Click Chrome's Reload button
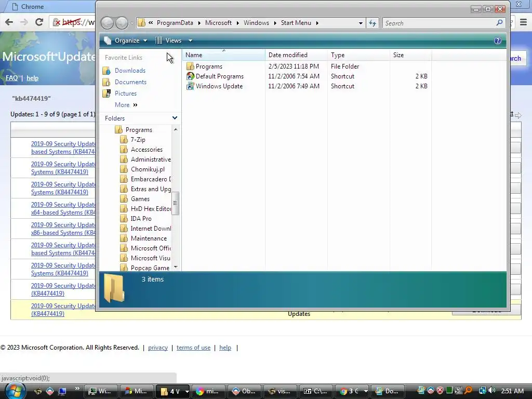 pyautogui.click(x=39, y=22)
